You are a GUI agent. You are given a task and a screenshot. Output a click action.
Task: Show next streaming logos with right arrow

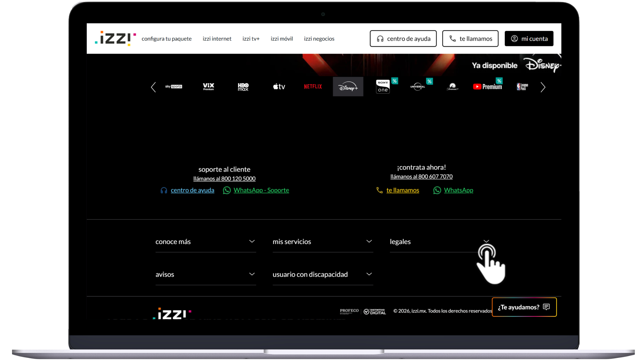(x=543, y=87)
